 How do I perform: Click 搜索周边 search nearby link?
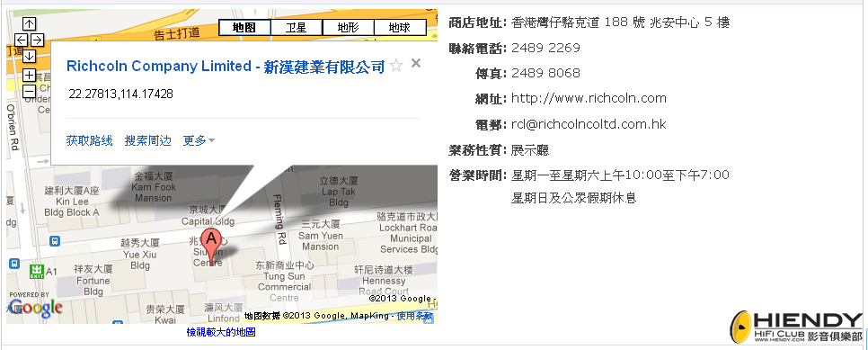tap(147, 141)
